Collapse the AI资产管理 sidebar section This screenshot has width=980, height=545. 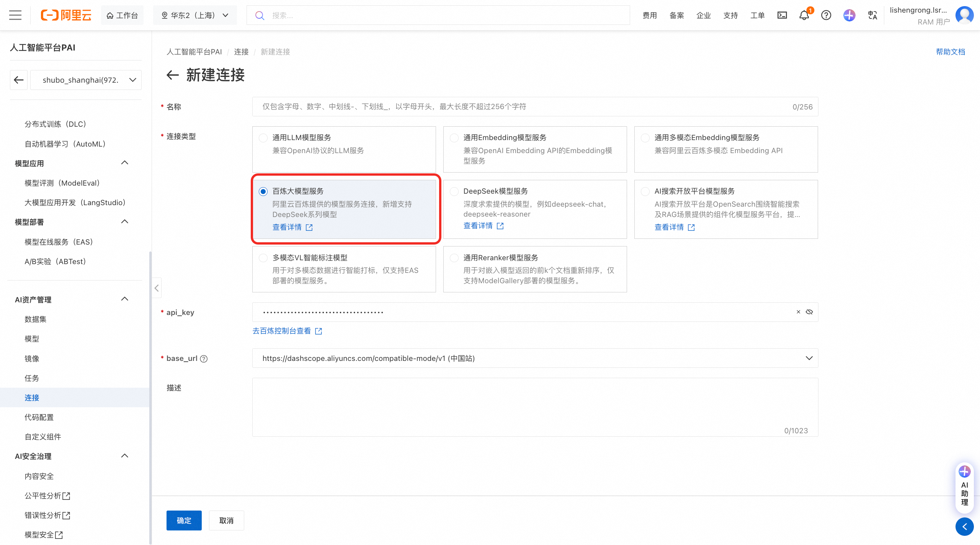(124, 299)
